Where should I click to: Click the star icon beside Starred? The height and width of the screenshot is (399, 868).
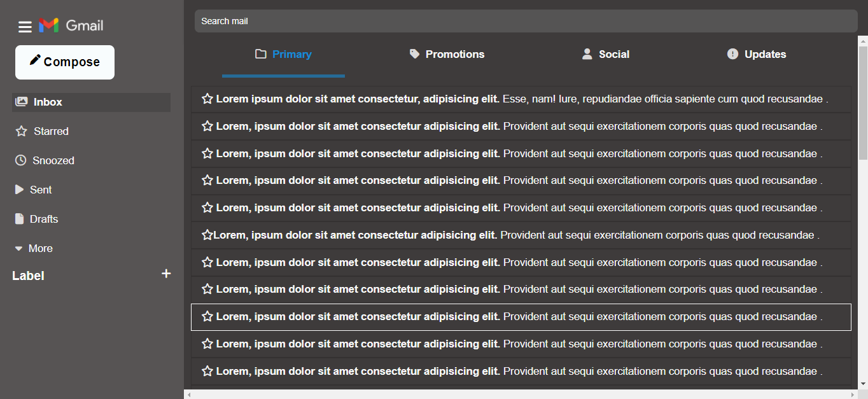pos(21,131)
